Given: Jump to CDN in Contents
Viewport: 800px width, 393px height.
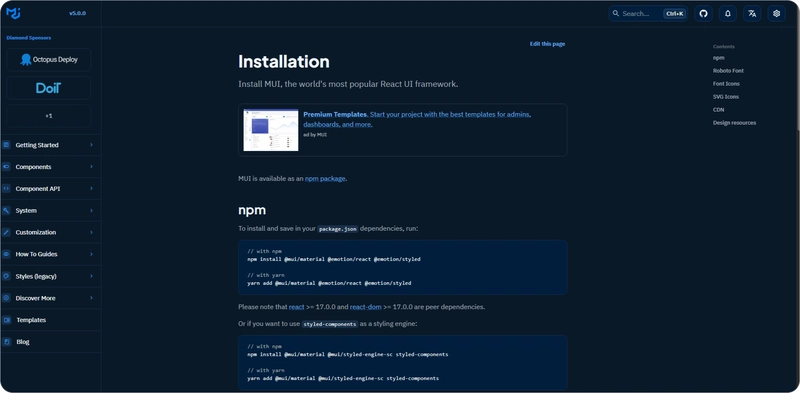Looking at the screenshot, I should click(718, 110).
